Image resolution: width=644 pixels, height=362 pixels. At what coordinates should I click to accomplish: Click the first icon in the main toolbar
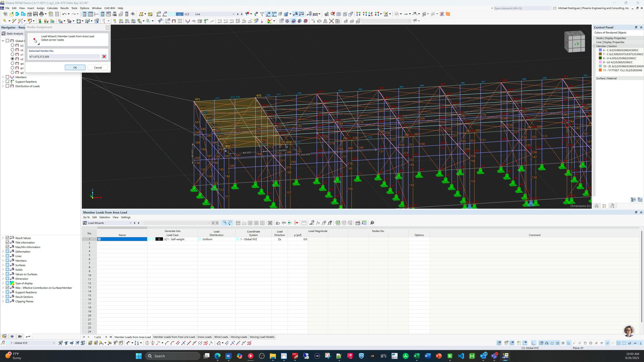point(5,14)
